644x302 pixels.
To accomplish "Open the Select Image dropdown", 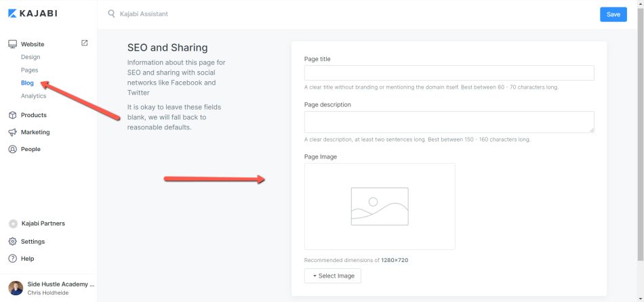I will [x=333, y=276].
